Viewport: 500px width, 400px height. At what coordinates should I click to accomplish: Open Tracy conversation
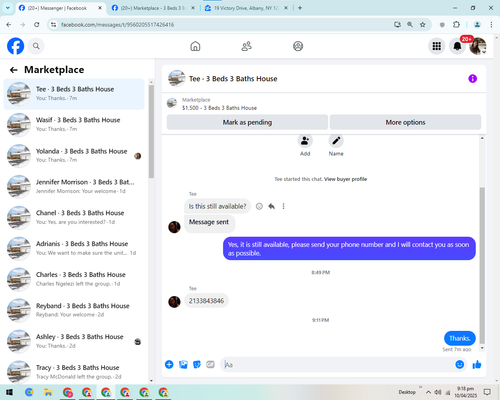74,372
